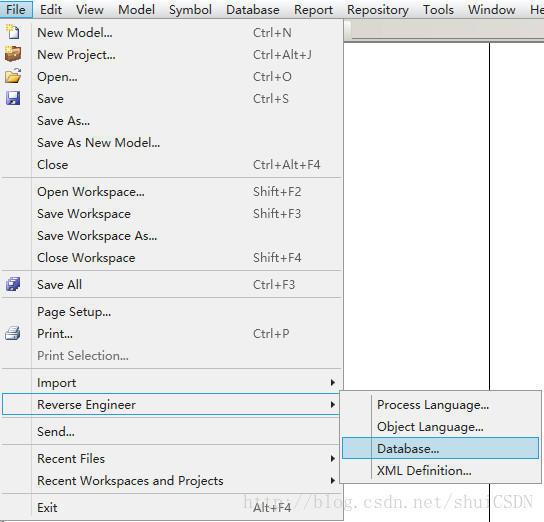Screen dimensions: 544x522
Task: Open the Model menu
Action: point(136,9)
